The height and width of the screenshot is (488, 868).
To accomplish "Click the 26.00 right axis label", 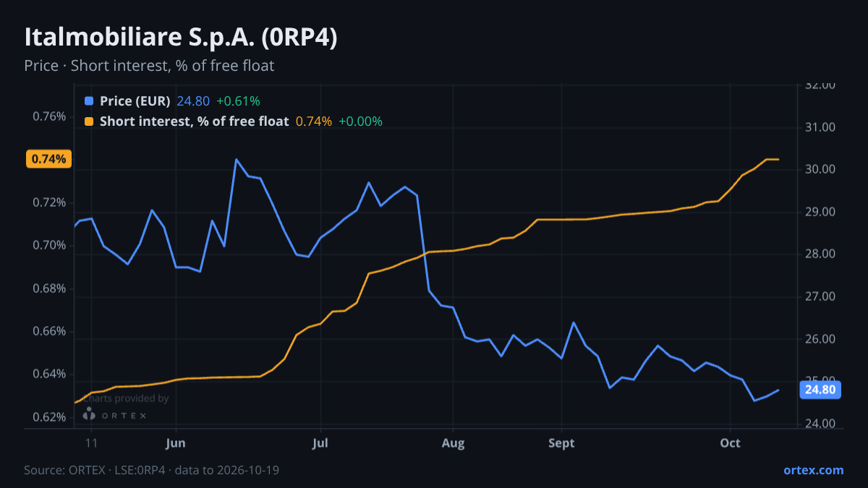I will click(820, 339).
